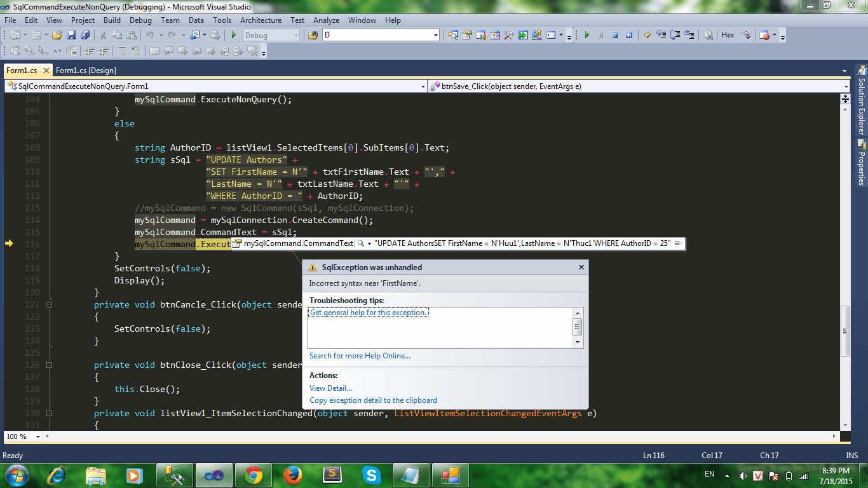This screenshot has width=868, height=488.
Task: Collapse listView1_ItemSelectionChanged method outline
Action: point(49,413)
